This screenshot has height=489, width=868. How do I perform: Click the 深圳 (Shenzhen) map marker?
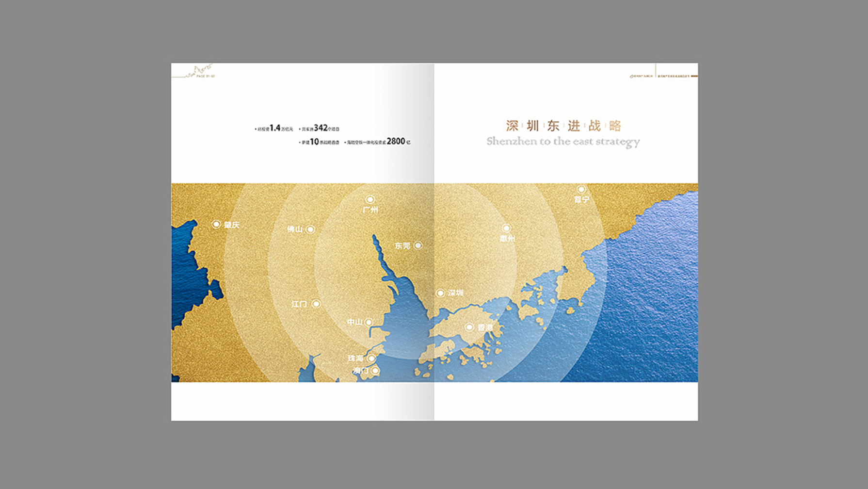click(440, 293)
